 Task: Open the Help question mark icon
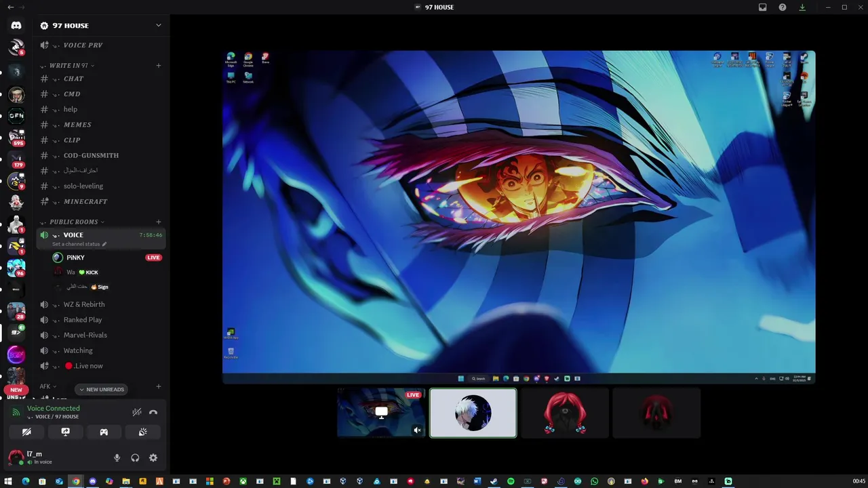click(783, 7)
